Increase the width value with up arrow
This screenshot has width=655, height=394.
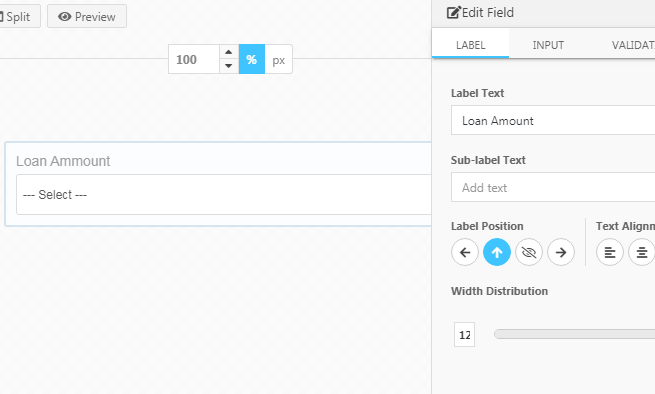(x=228, y=52)
